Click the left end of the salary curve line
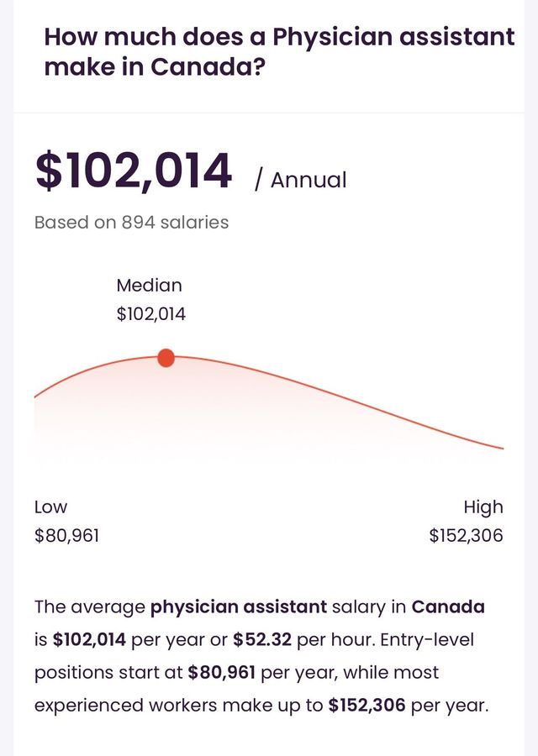 (36, 396)
